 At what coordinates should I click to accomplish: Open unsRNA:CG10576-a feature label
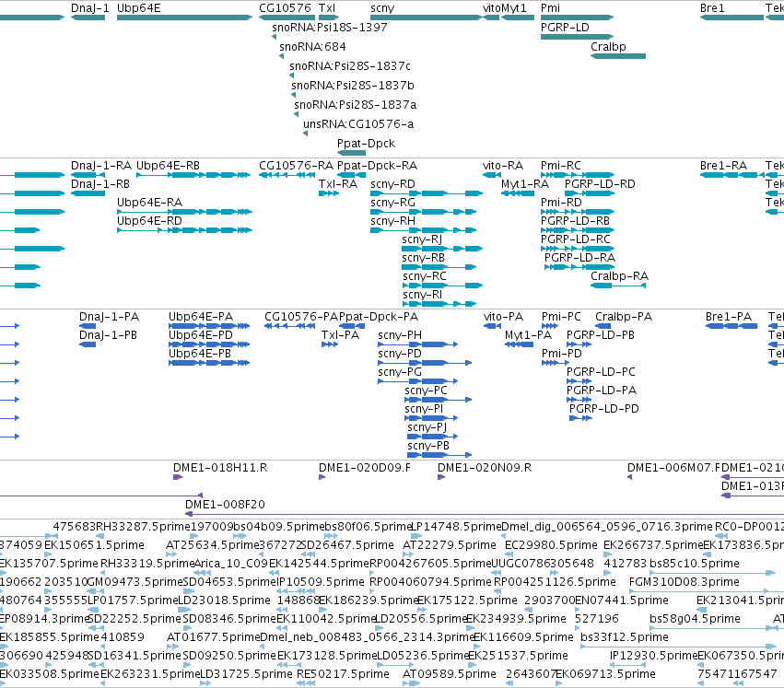pyautogui.click(x=358, y=124)
